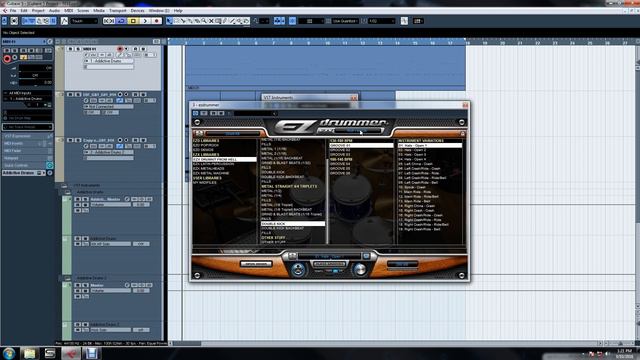
Task: Click the Cubase red icon in the taskbar
Action: [x=71, y=353]
